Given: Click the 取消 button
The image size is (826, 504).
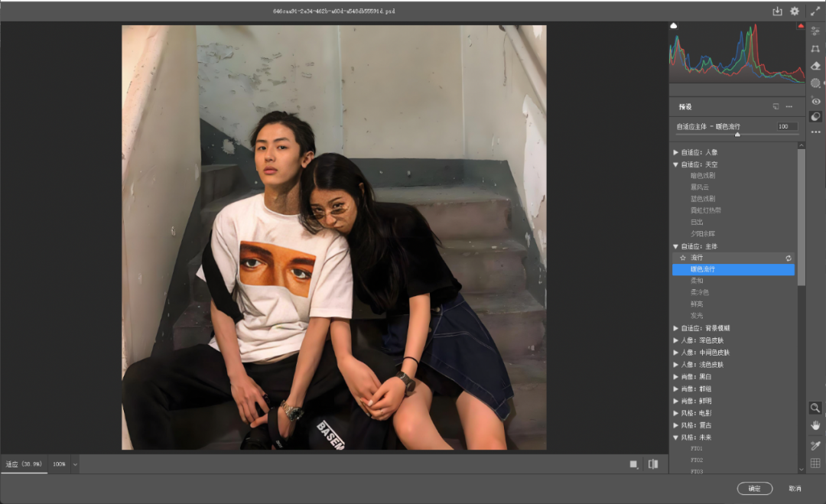Looking at the screenshot, I should pos(795,489).
